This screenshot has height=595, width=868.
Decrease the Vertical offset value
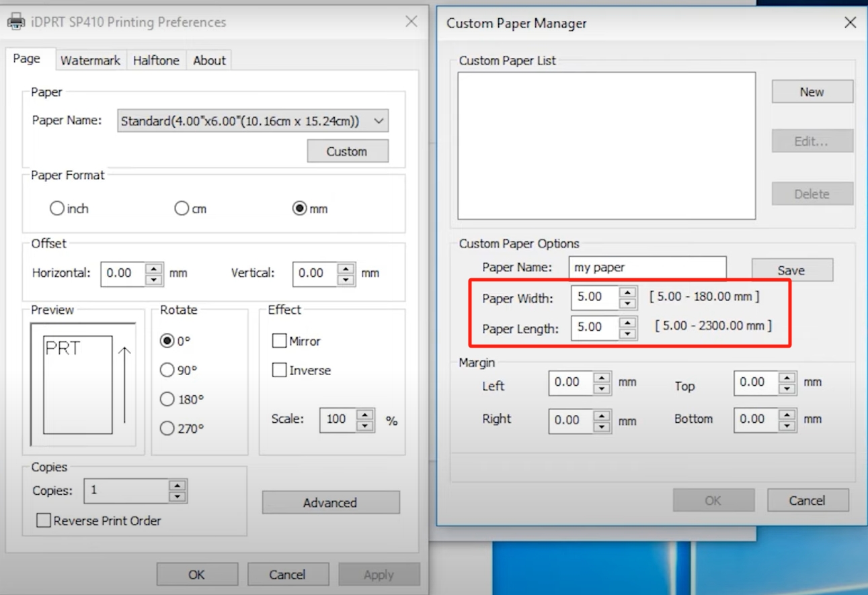point(346,280)
